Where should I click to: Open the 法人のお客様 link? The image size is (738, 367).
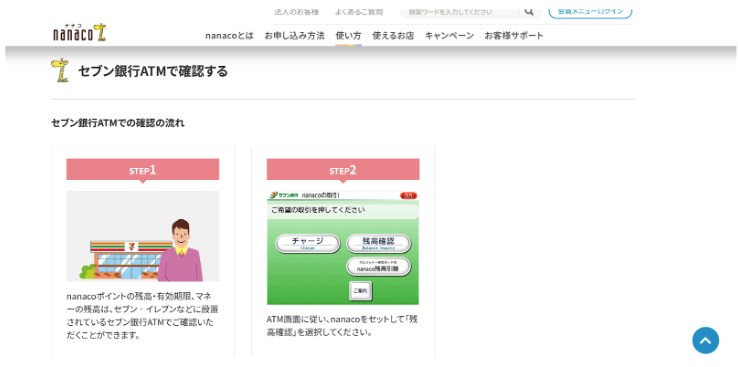pos(297,12)
